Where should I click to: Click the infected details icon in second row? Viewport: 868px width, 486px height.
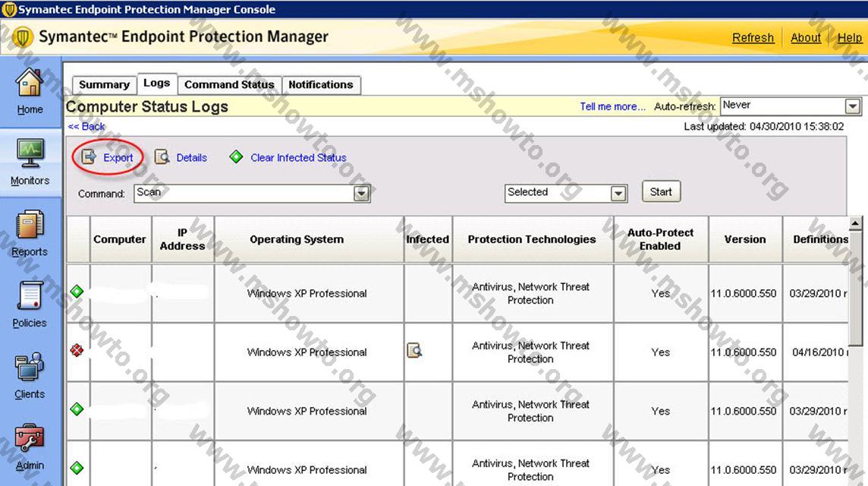pyautogui.click(x=414, y=350)
